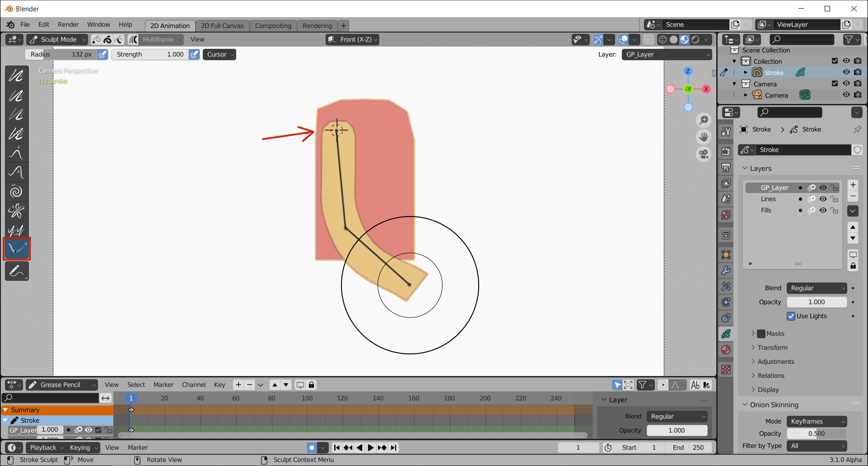Select the Randomize sculpt tool
Screen dimensions: 868x466
(x=17, y=134)
